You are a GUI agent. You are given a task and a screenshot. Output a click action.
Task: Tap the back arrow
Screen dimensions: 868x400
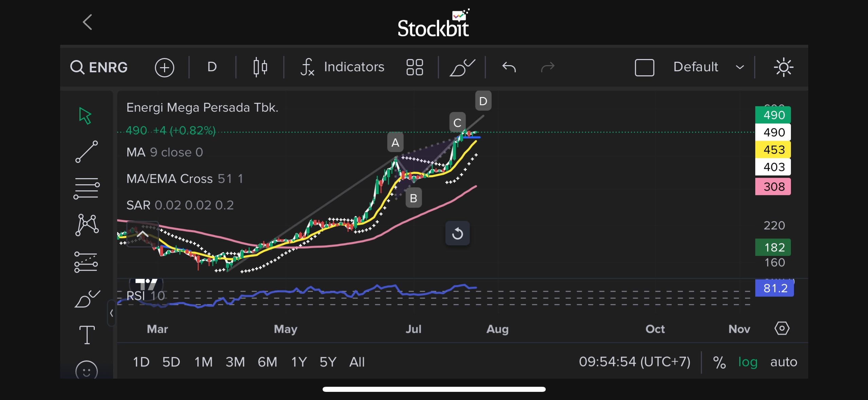(88, 22)
